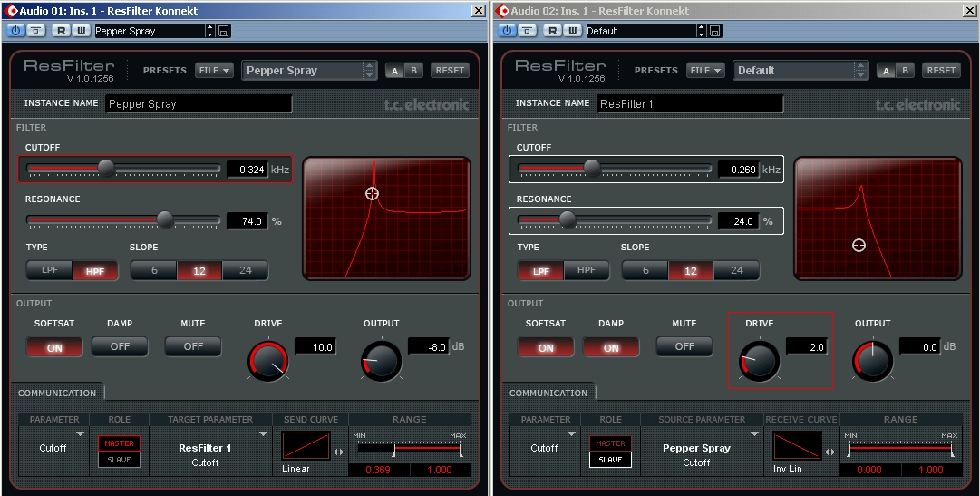Select A compare slot in Pepper Spray
This screenshot has width=980, height=496.
(x=394, y=71)
